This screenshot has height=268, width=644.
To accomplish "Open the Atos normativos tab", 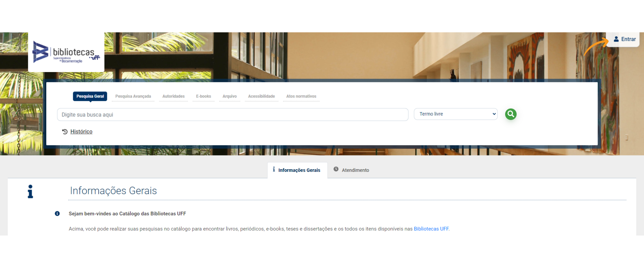I will pos(301,96).
